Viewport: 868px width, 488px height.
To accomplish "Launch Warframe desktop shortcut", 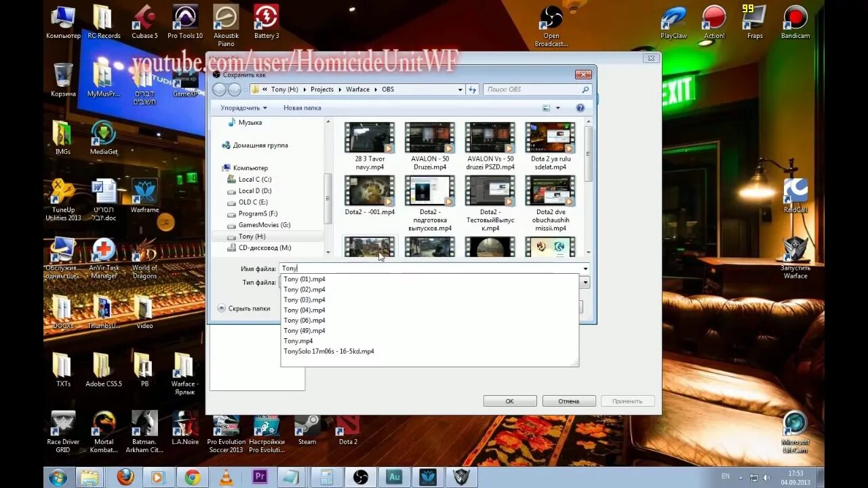I will [144, 196].
